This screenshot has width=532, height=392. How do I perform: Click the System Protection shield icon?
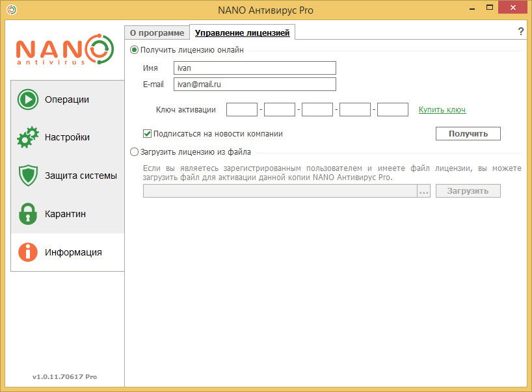point(28,176)
